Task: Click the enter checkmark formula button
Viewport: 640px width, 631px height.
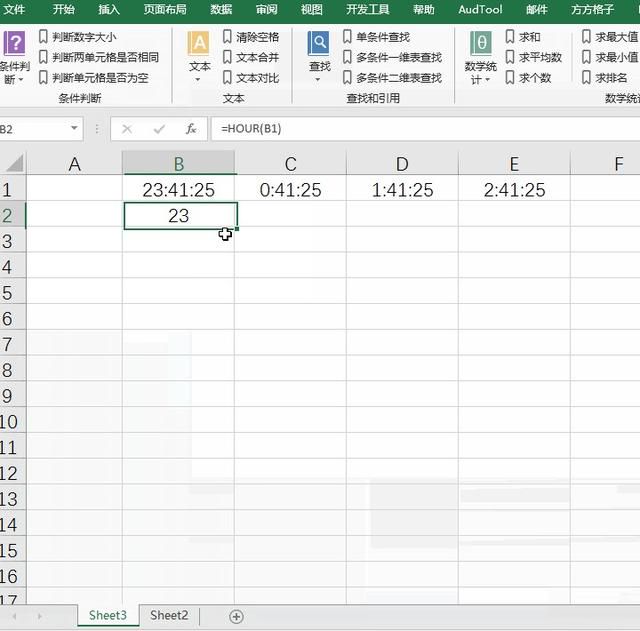Action: coord(159,129)
